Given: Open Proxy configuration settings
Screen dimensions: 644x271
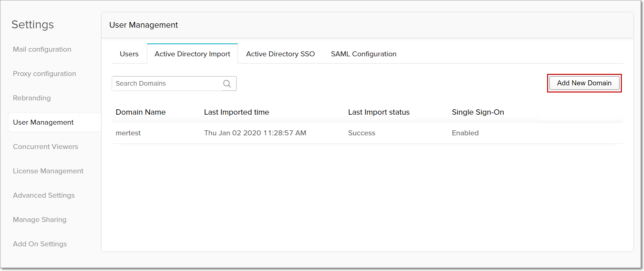Looking at the screenshot, I should (x=44, y=74).
